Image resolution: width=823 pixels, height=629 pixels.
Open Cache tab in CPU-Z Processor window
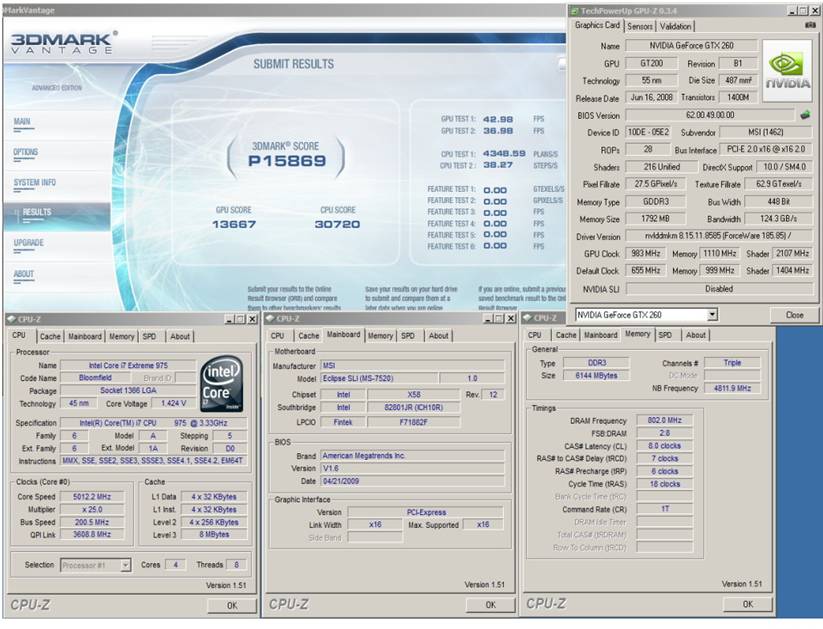point(50,337)
